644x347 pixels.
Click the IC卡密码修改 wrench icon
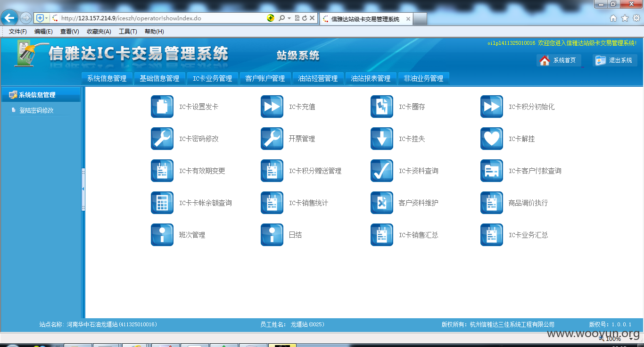162,139
